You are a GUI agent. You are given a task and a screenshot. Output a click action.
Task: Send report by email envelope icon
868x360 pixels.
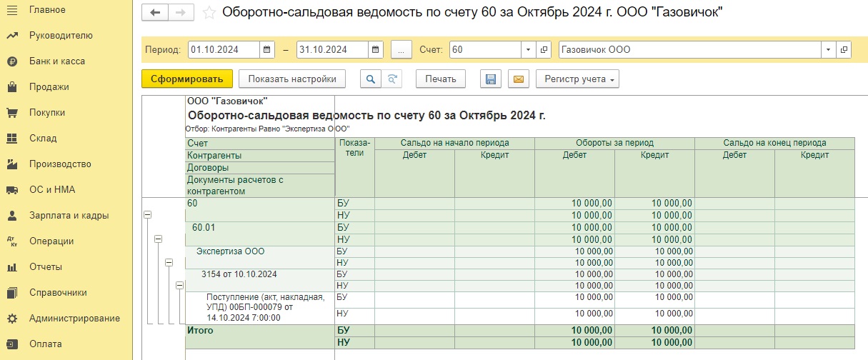pyautogui.click(x=518, y=79)
